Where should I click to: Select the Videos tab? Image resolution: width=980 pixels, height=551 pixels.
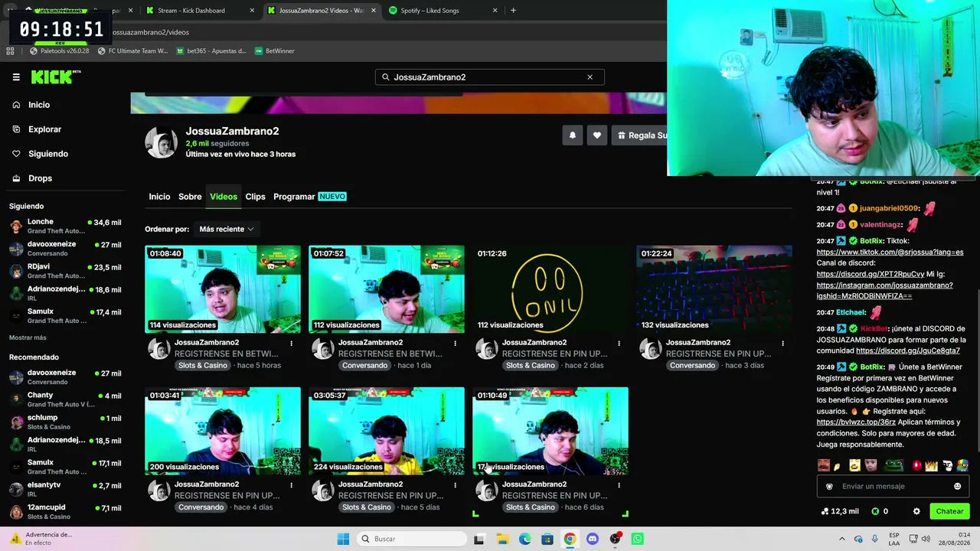point(224,197)
